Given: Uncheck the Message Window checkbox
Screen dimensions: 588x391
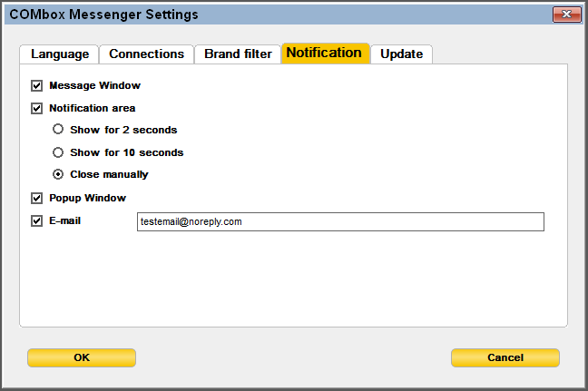Looking at the screenshot, I should pos(36,86).
